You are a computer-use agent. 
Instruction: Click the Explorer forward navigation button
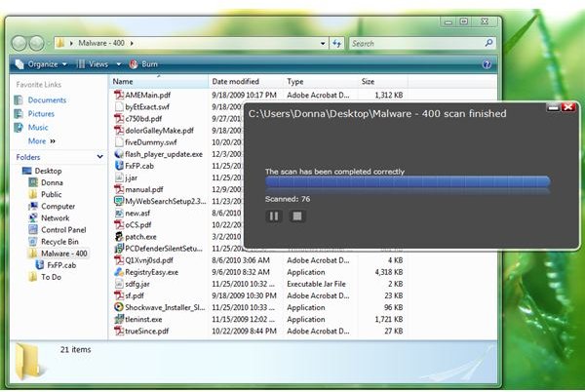[x=37, y=43]
